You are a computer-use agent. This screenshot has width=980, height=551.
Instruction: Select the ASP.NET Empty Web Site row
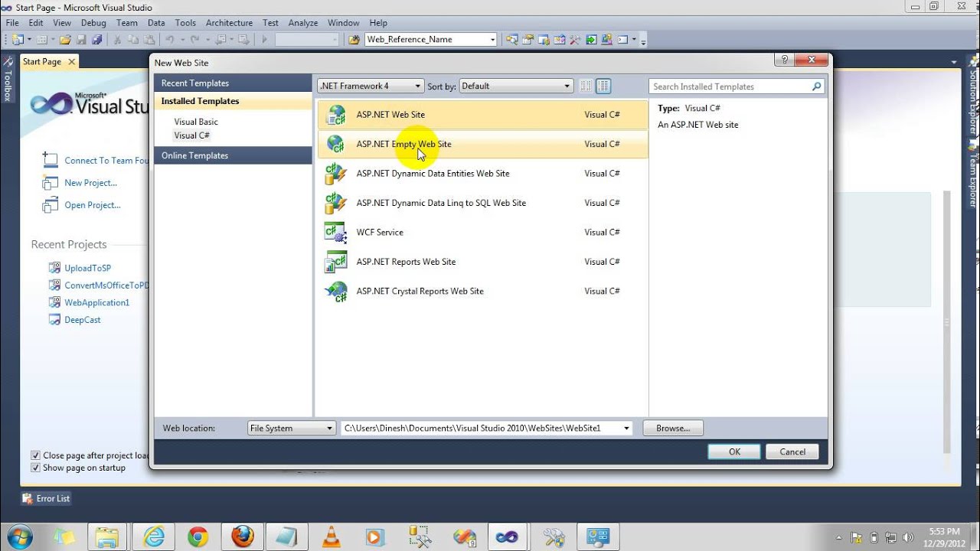coord(482,144)
